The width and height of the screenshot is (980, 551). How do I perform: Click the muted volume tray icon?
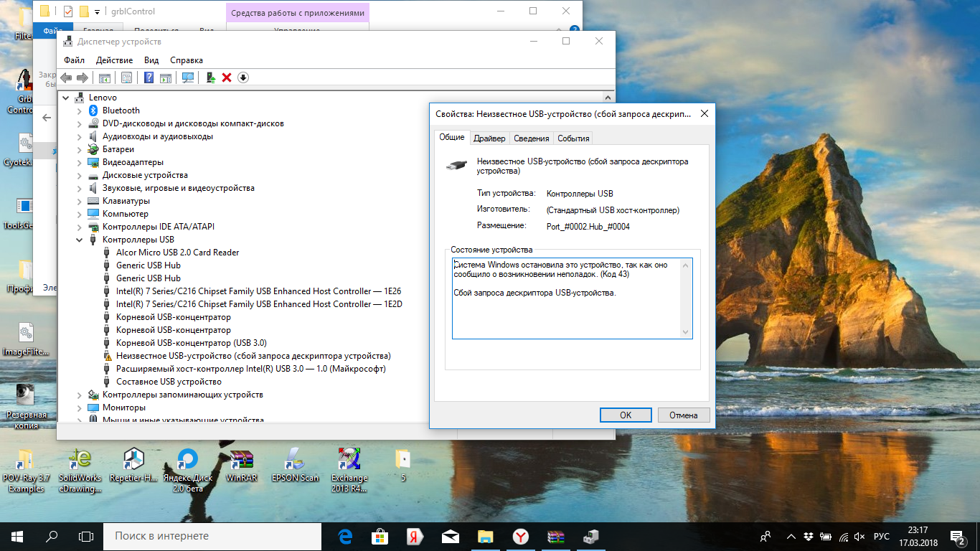point(860,536)
